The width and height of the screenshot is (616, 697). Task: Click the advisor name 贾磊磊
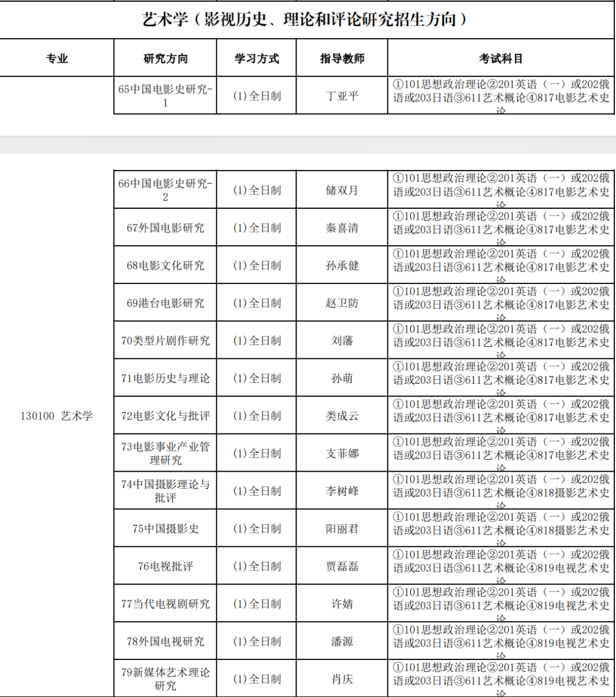[x=342, y=566]
